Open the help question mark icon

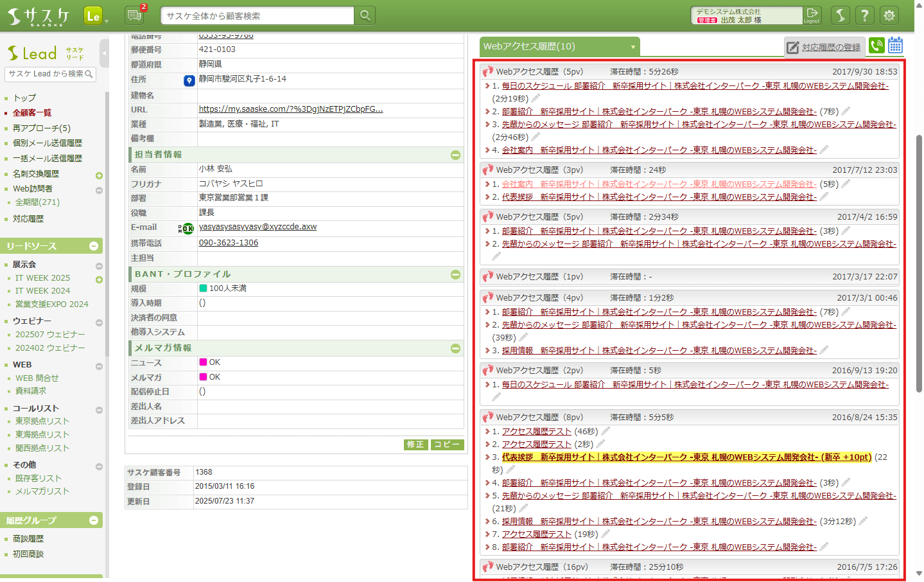[865, 15]
